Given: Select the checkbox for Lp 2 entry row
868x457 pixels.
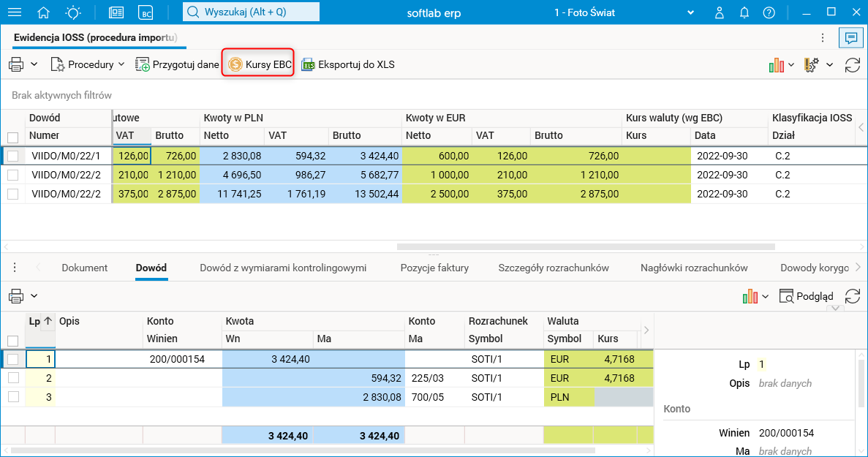Looking at the screenshot, I should pyautogui.click(x=12, y=378).
